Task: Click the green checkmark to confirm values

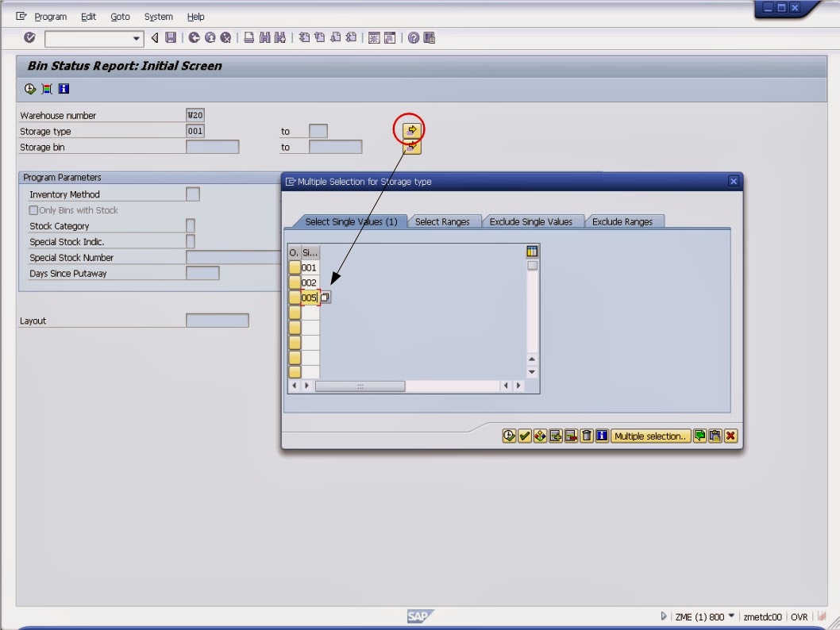Action: pyautogui.click(x=524, y=436)
